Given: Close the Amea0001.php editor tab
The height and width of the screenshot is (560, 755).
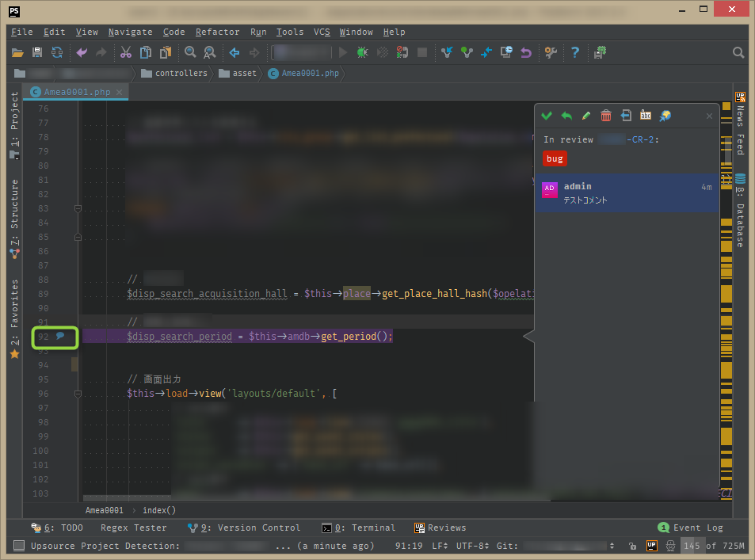Looking at the screenshot, I should click(x=119, y=92).
